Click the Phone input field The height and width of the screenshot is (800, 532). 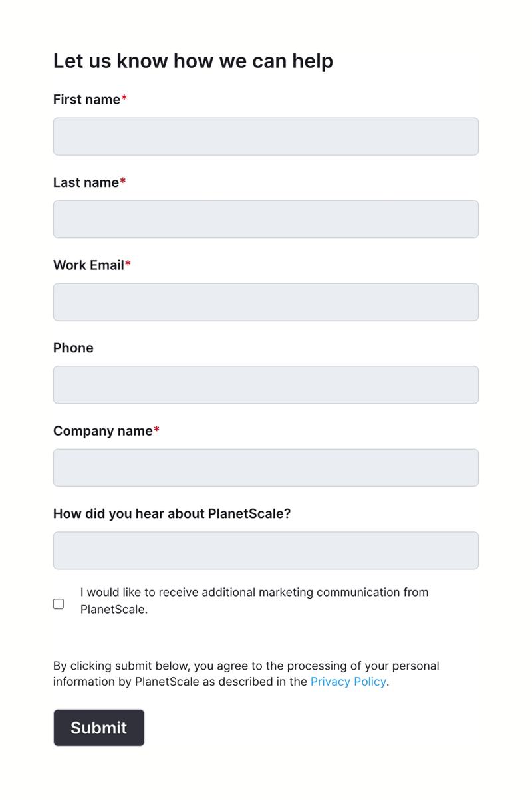[x=266, y=384]
